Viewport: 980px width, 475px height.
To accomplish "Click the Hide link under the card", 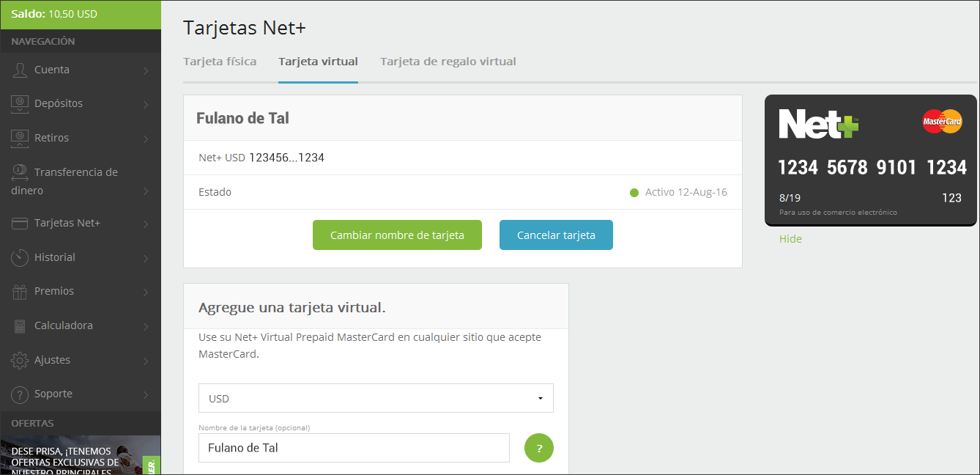I will (x=790, y=239).
